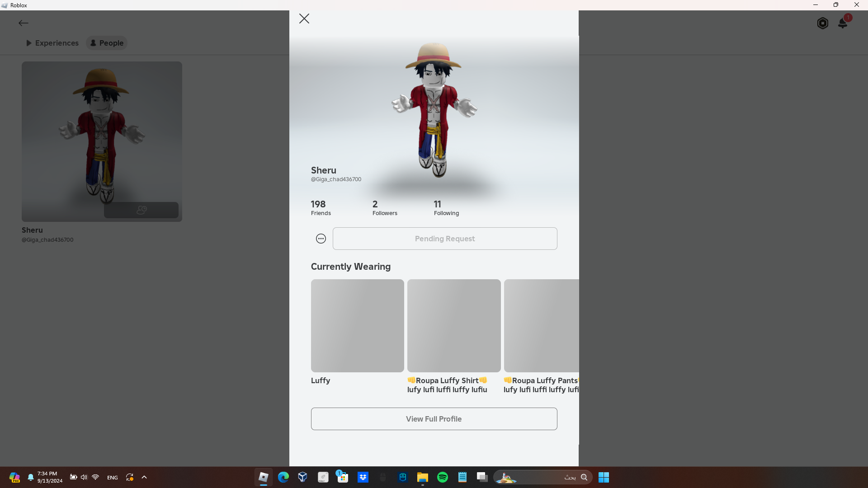Click the Pending Request button

pyautogui.click(x=445, y=239)
